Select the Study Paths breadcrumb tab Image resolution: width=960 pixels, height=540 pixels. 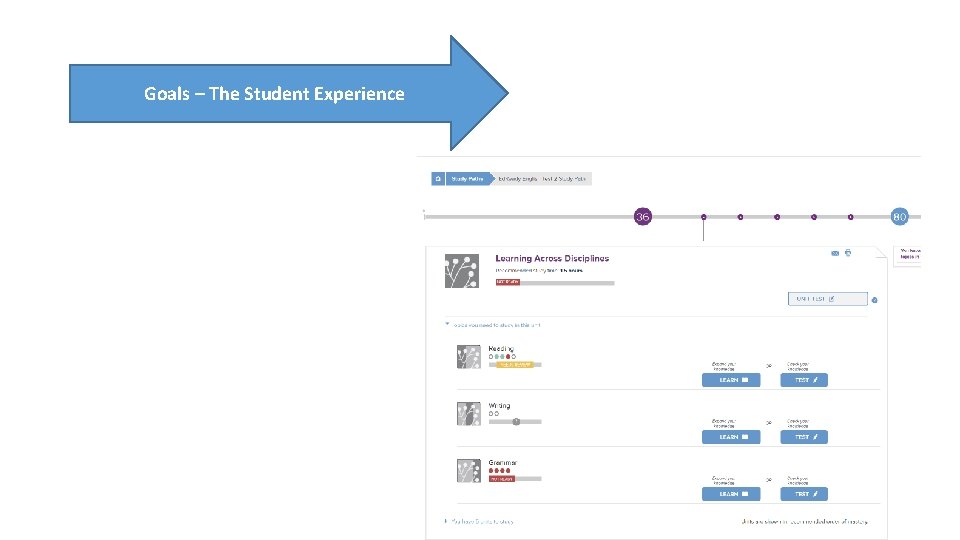tap(467, 179)
